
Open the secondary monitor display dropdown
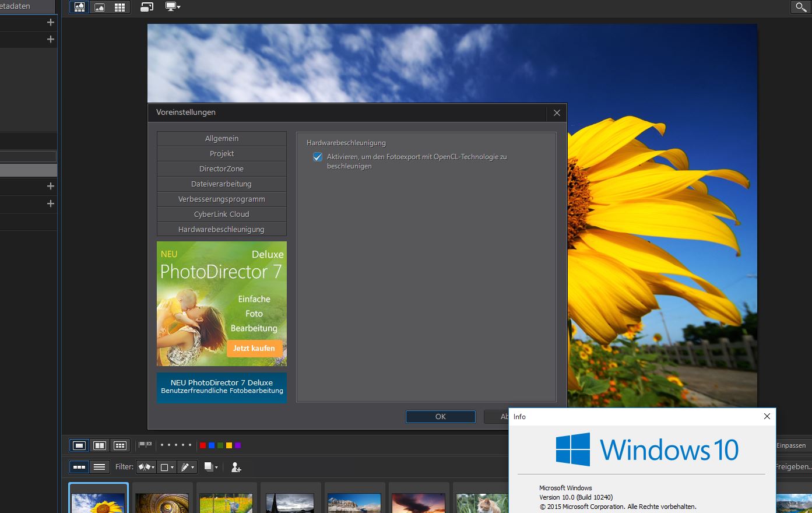[173, 7]
